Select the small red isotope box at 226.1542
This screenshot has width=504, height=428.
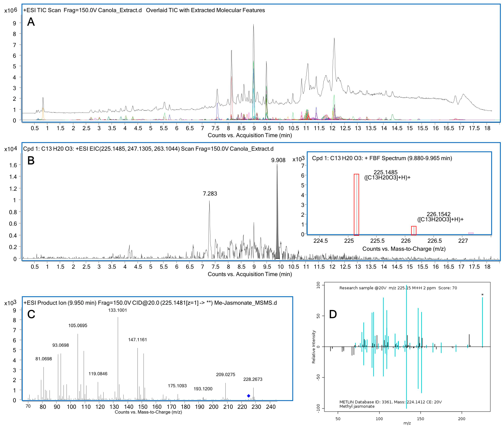pyautogui.click(x=413, y=230)
